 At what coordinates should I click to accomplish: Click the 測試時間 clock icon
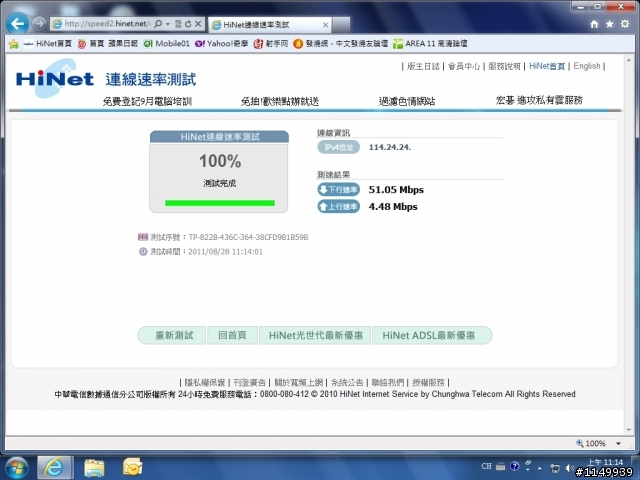143,251
